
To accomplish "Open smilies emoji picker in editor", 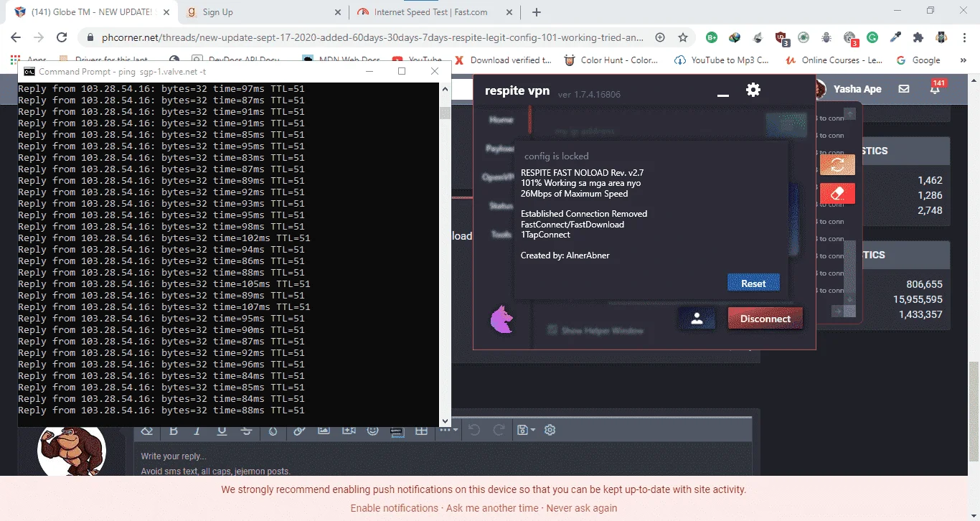I will tap(373, 431).
